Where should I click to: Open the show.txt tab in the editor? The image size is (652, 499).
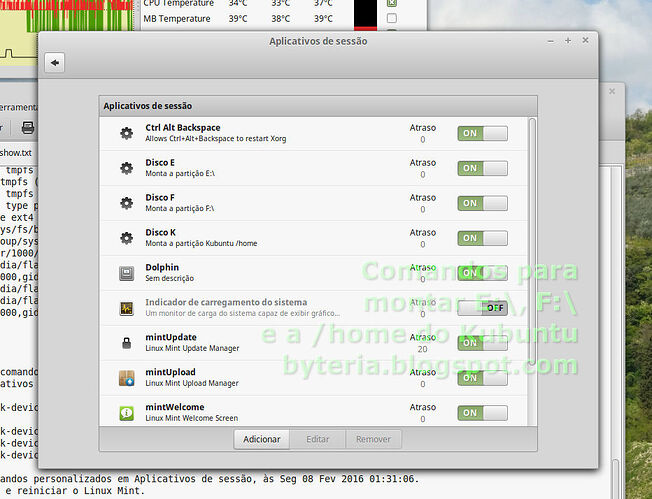pos(16,153)
